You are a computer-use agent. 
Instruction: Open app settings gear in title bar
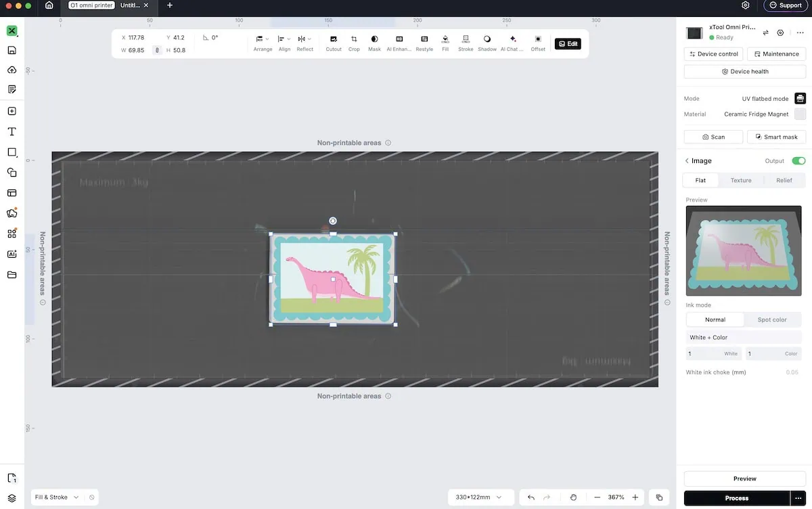(x=746, y=5)
